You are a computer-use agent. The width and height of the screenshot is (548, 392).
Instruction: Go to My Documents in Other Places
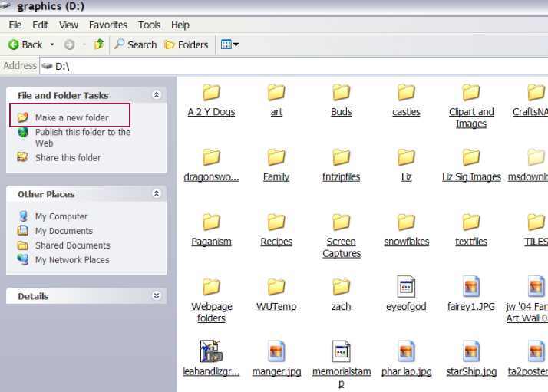64,231
